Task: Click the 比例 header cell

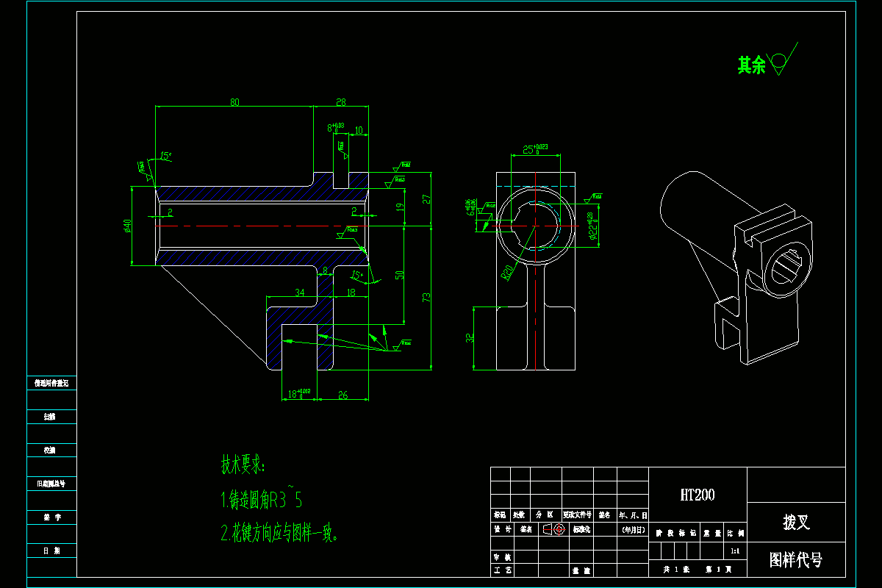Action: pos(736,532)
